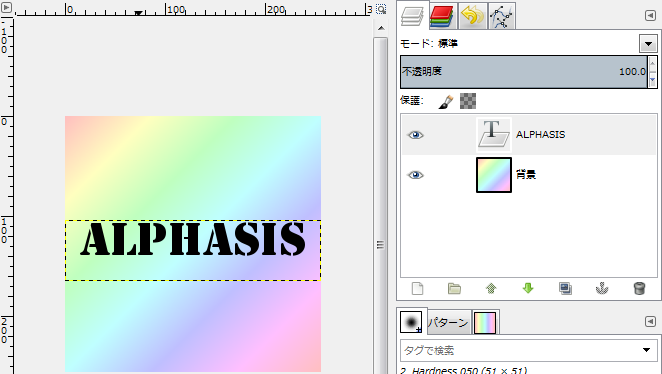Switch to the Channels tab

[442, 16]
